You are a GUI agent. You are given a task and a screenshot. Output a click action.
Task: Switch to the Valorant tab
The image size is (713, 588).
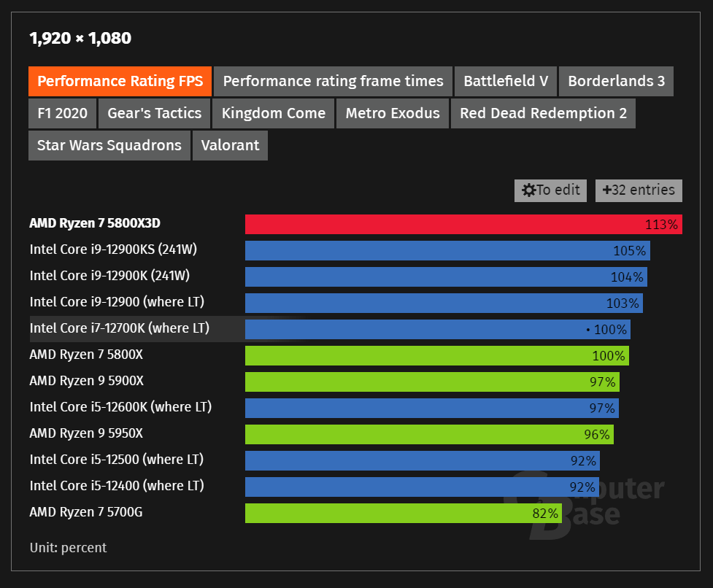pyautogui.click(x=230, y=145)
